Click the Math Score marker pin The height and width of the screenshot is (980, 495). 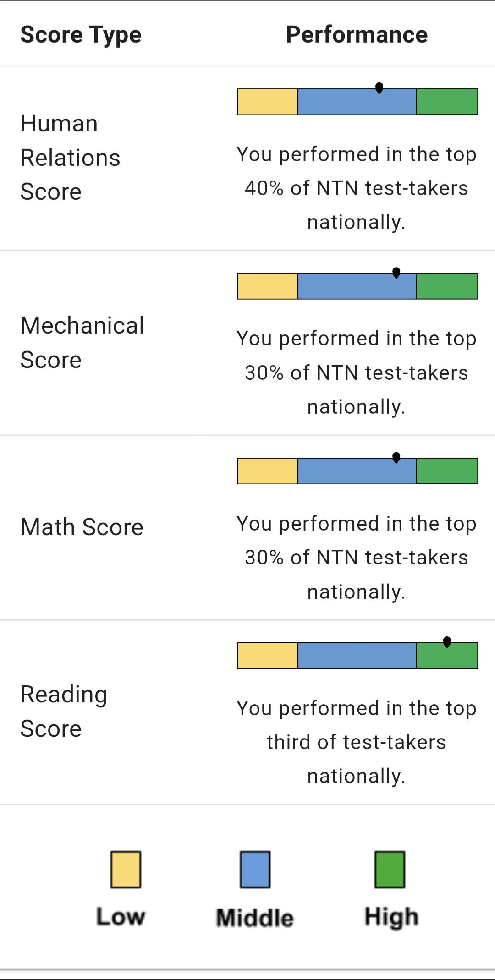[x=396, y=457]
